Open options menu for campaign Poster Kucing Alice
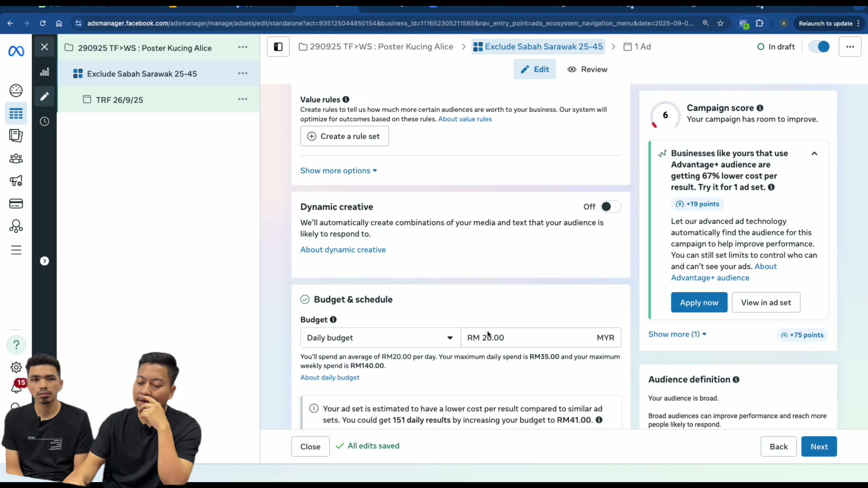Viewport: 868px width, 488px height. point(243,47)
